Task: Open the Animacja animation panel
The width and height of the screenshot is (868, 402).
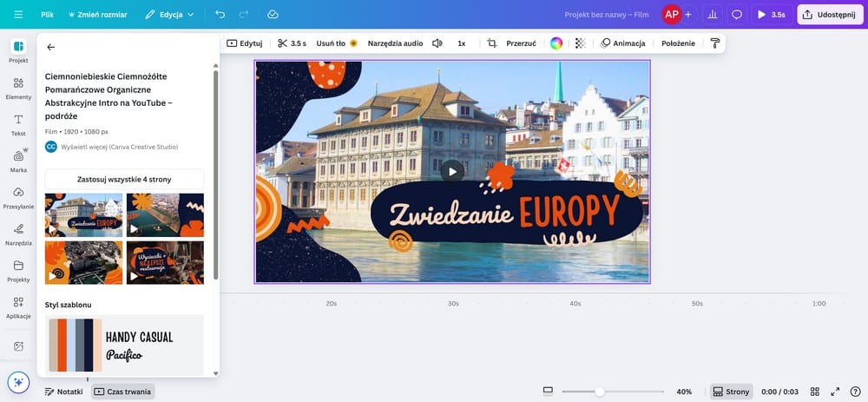Action: pos(623,43)
